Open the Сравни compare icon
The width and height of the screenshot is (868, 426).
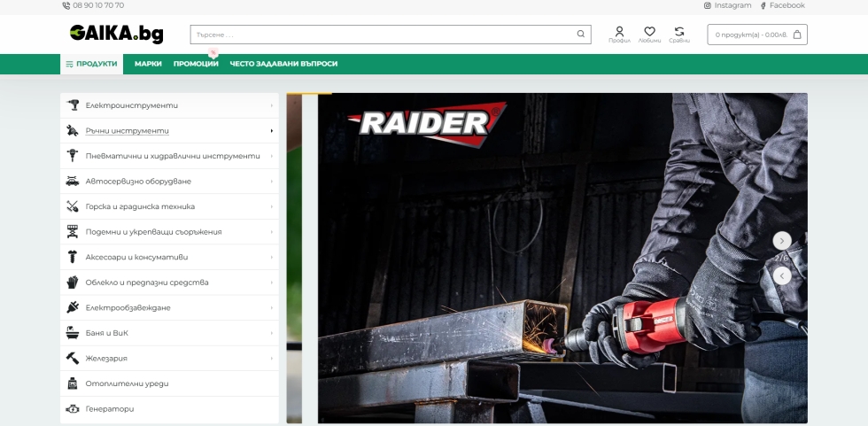point(679,32)
